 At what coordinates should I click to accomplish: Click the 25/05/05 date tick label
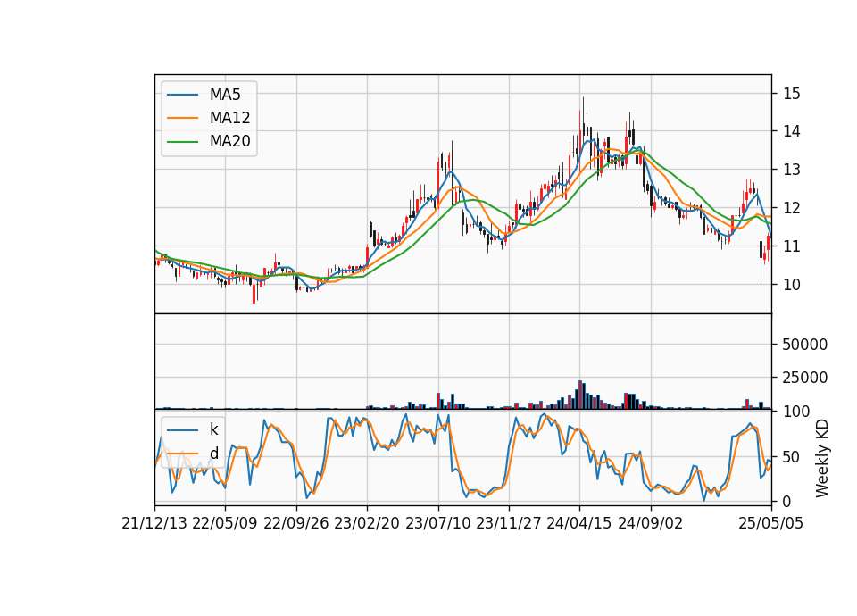pyautogui.click(x=771, y=524)
